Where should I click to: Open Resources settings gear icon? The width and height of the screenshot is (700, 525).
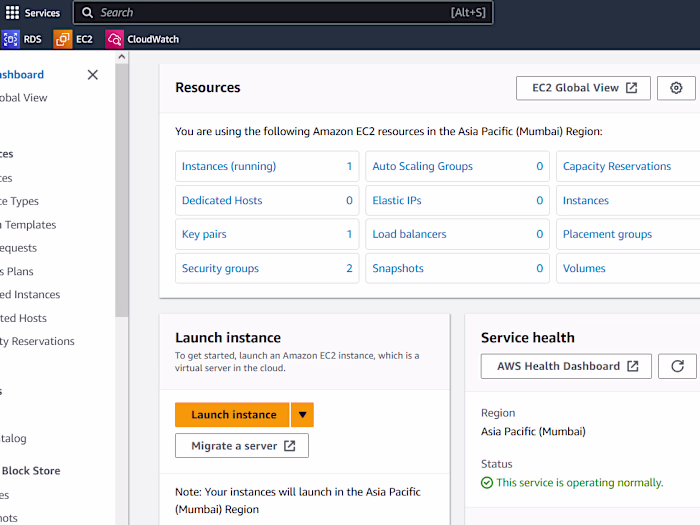click(676, 88)
